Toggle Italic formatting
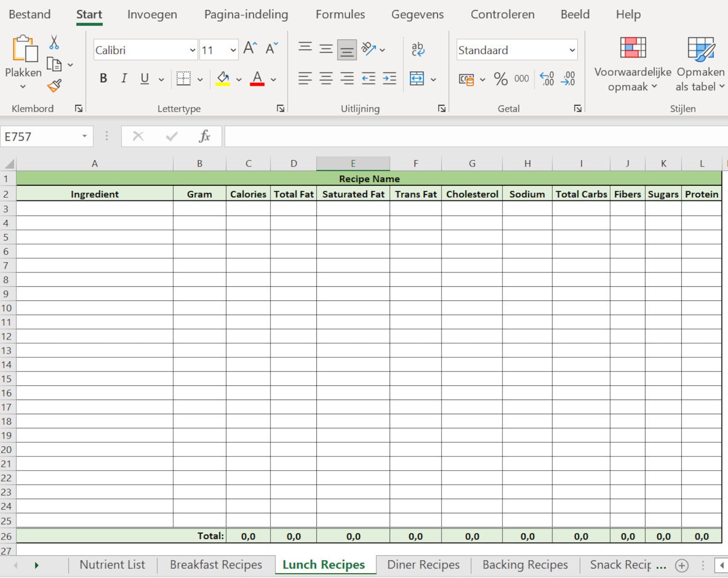This screenshot has height=578, width=728. (x=124, y=78)
